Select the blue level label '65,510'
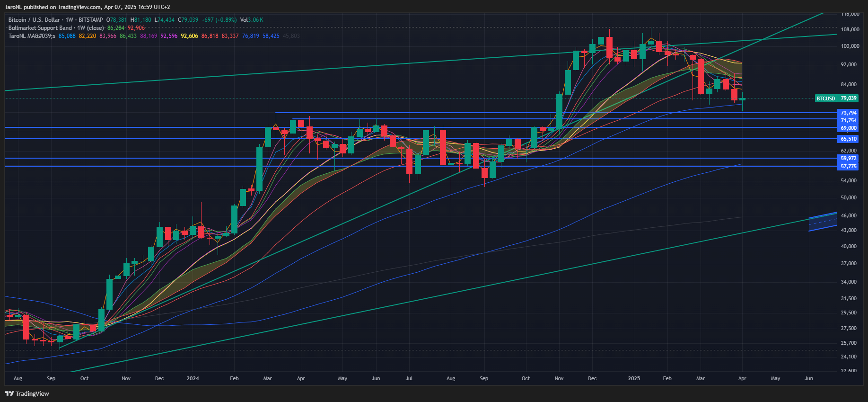This screenshot has height=402, width=868. (x=848, y=139)
